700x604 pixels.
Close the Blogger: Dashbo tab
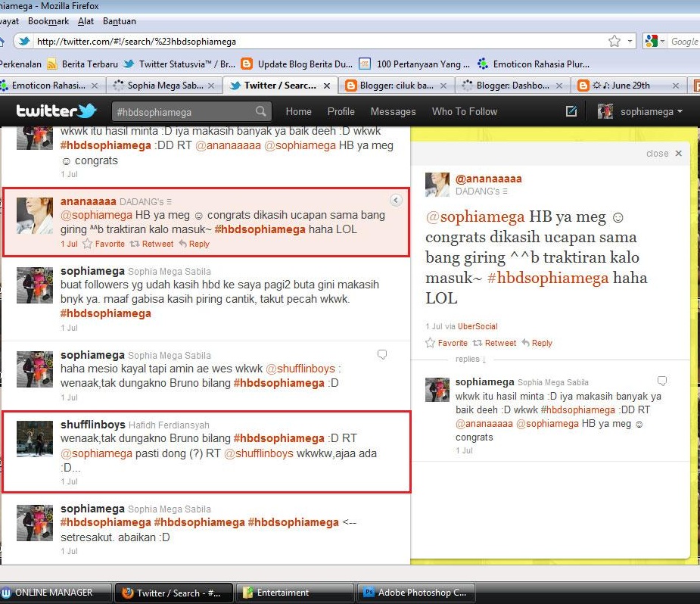559,86
